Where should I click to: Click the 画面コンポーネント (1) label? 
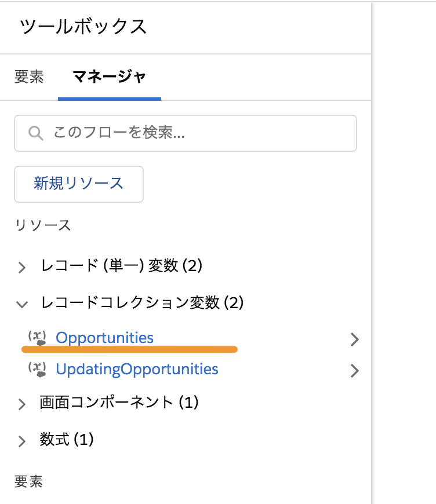(x=119, y=403)
